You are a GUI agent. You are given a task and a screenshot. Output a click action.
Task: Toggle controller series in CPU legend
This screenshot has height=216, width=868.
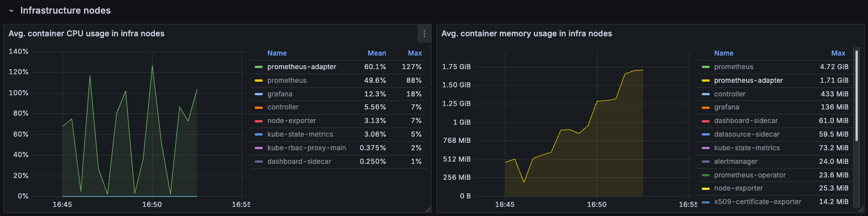click(283, 107)
